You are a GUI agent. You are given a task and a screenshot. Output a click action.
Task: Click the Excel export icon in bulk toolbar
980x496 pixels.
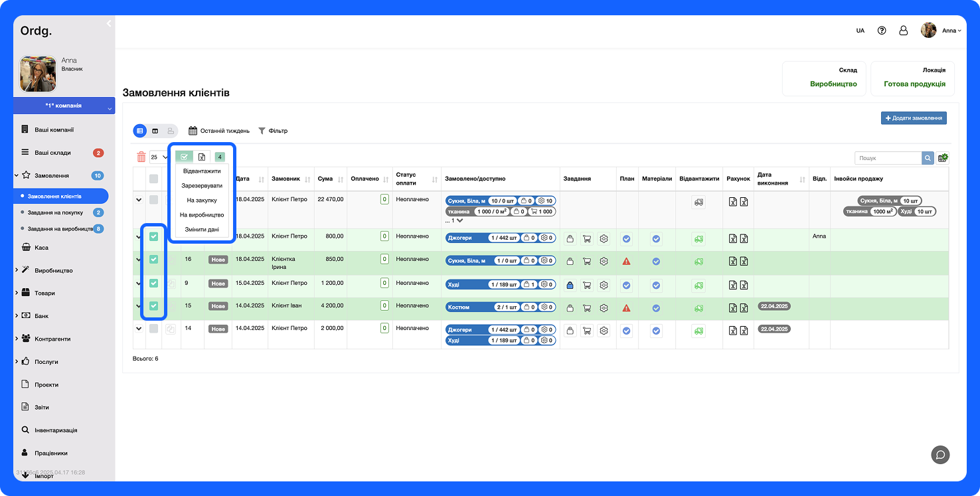pos(202,157)
